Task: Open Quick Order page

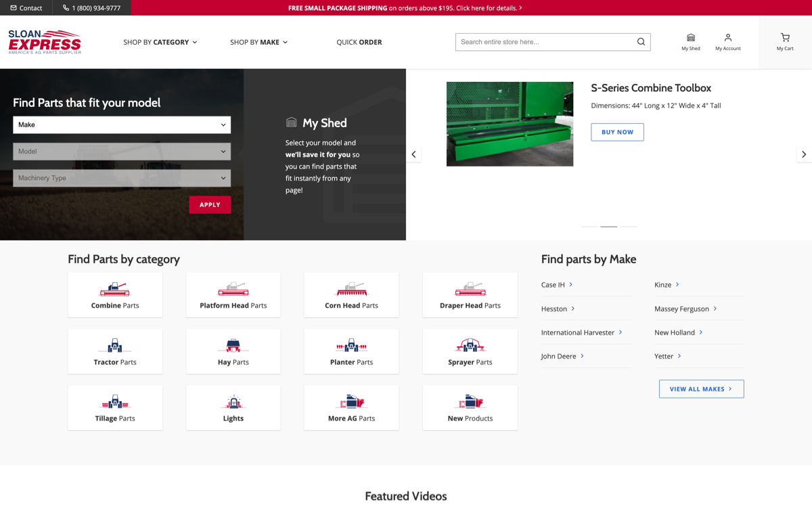Action: [x=359, y=42]
